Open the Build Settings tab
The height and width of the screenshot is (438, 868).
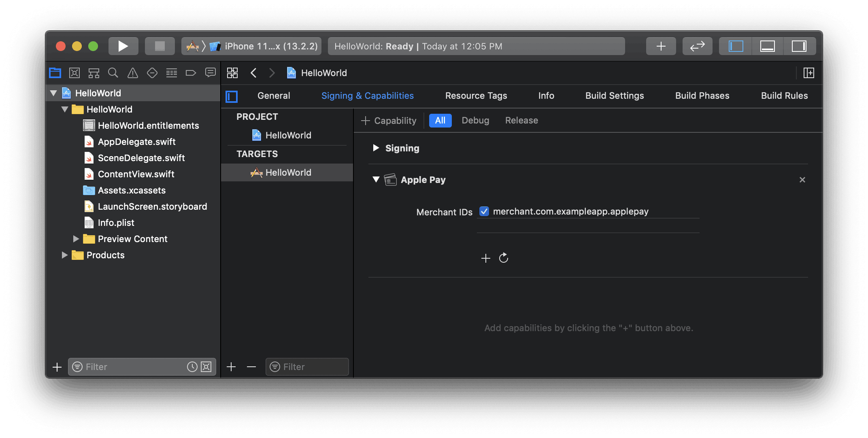[615, 96]
